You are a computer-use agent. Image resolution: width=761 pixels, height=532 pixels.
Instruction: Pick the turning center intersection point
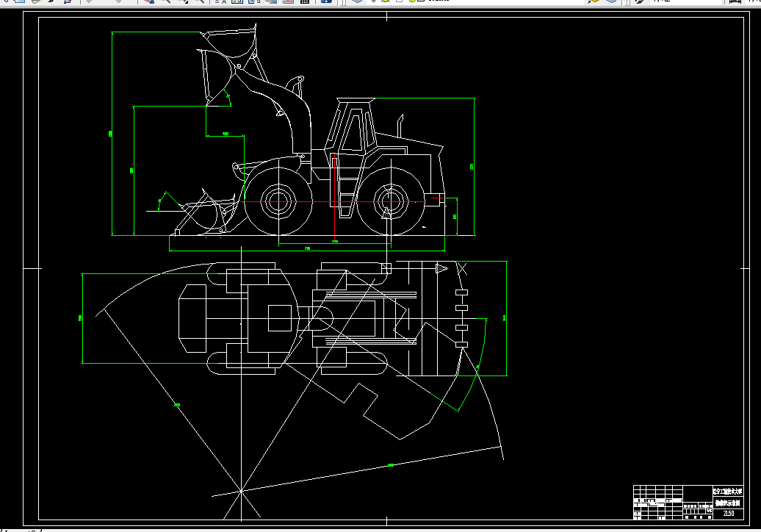tap(241, 492)
